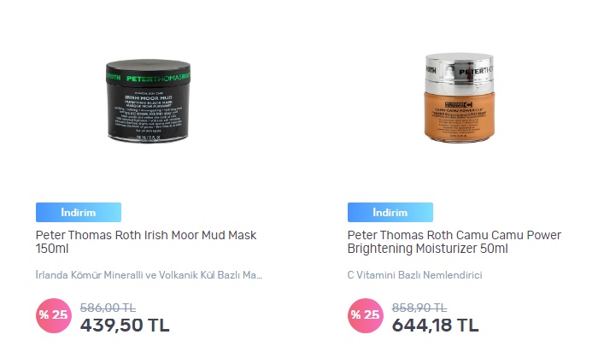Image resolution: width=610 pixels, height=364 pixels.
Task: Click the 439,50 TL discounted price
Action: click(x=125, y=325)
